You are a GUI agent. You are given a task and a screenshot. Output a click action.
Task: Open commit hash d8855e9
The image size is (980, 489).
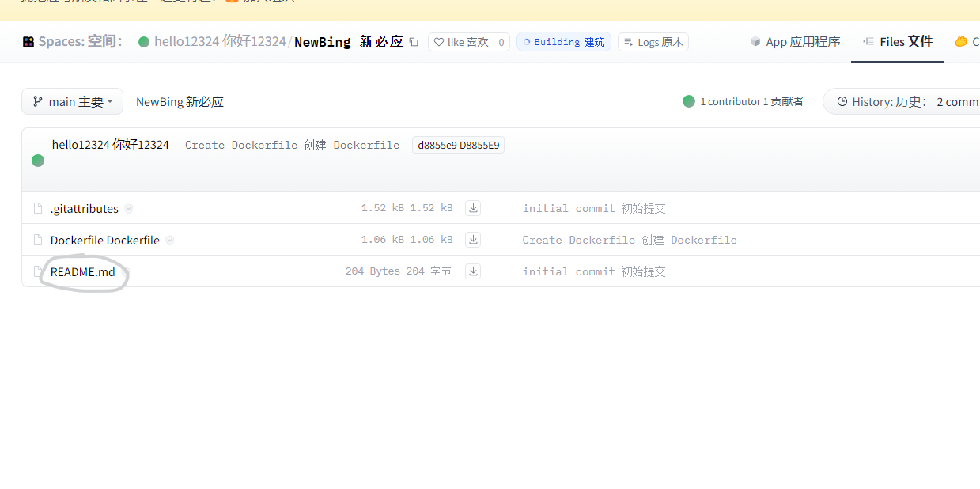click(458, 145)
